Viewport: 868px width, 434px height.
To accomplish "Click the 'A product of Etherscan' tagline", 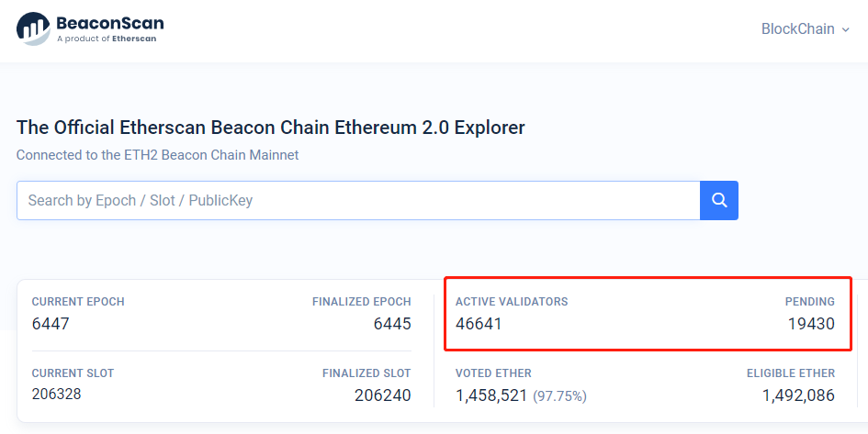I will [x=106, y=39].
